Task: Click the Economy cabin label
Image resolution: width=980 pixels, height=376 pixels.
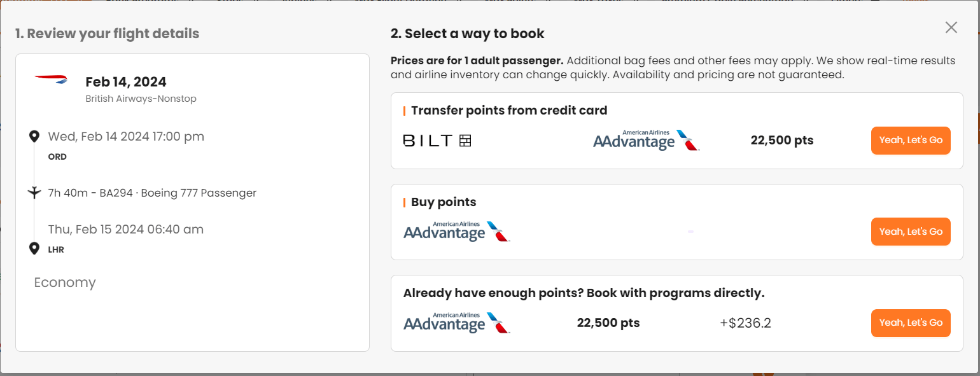Action: point(65,282)
